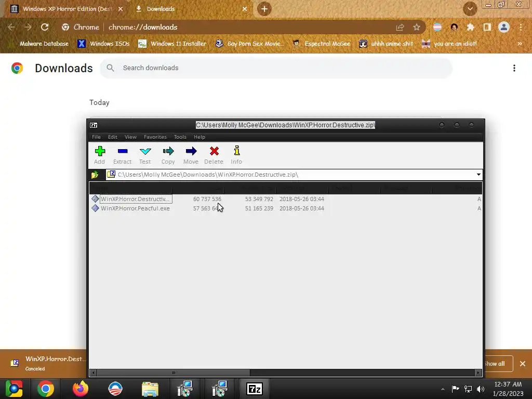Bookmark this page with the star icon
The height and width of the screenshot is (399, 532).
tap(417, 27)
